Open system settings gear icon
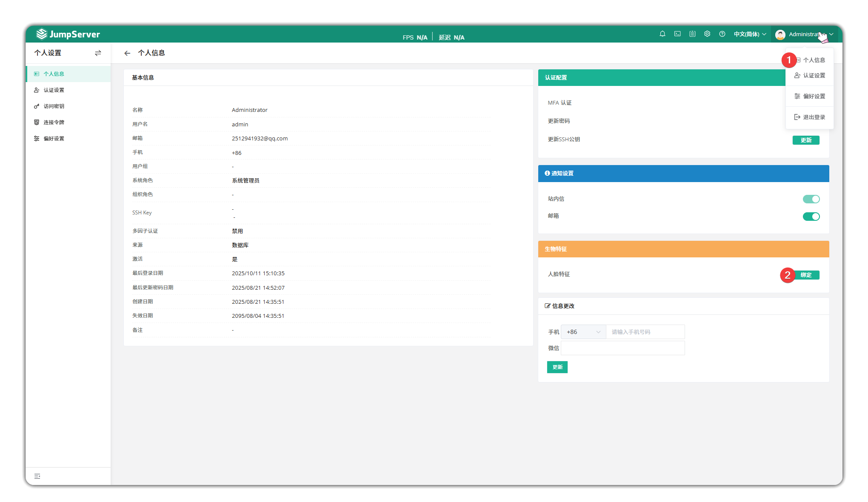 (707, 34)
